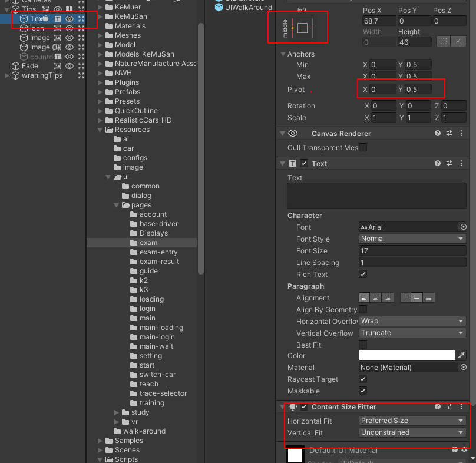Image resolution: width=476 pixels, height=463 pixels.
Task: Open Horizontal Fit dropdown Preferred Size
Action: click(412, 421)
